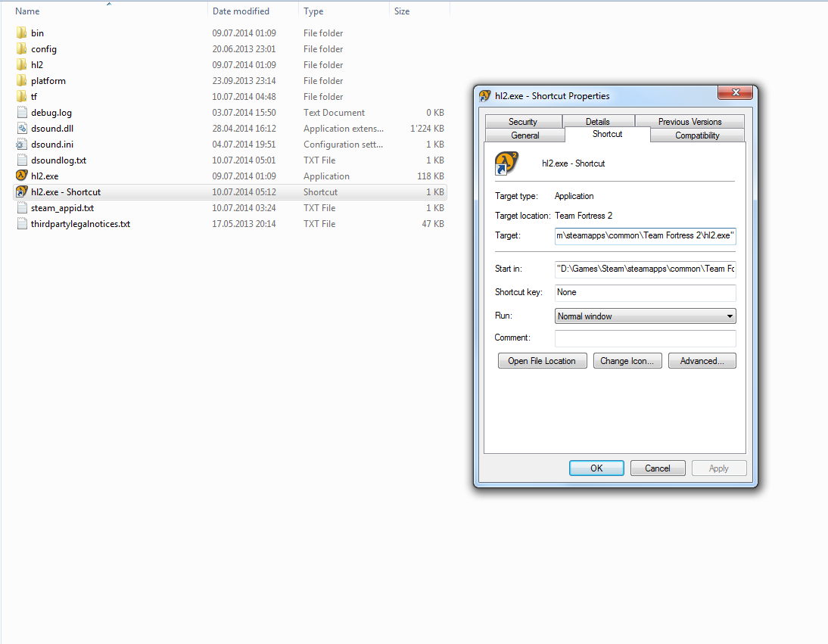The image size is (828, 644).
Task: Select the bin folder icon
Action: 22,33
